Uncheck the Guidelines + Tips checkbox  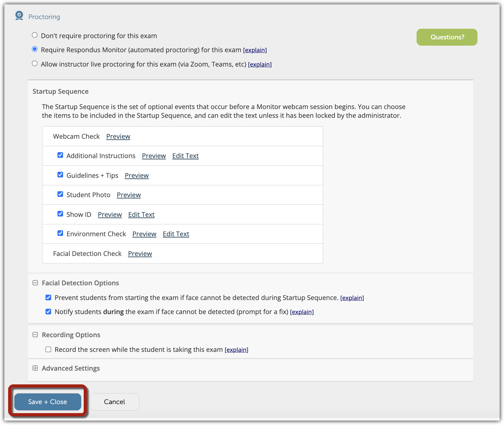[60, 174]
